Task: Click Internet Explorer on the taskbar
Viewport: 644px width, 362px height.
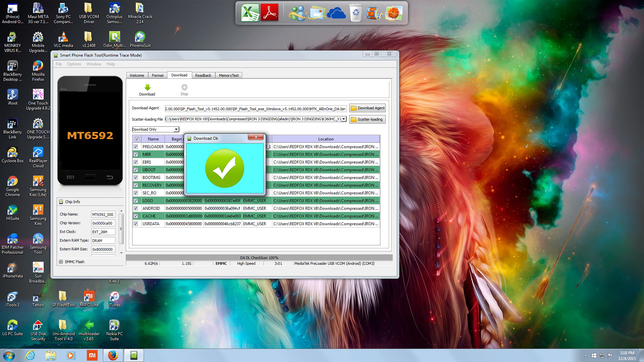Action: point(30,355)
